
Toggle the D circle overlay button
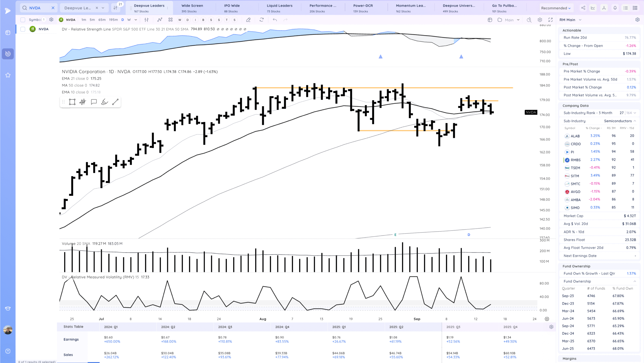tap(187, 20)
